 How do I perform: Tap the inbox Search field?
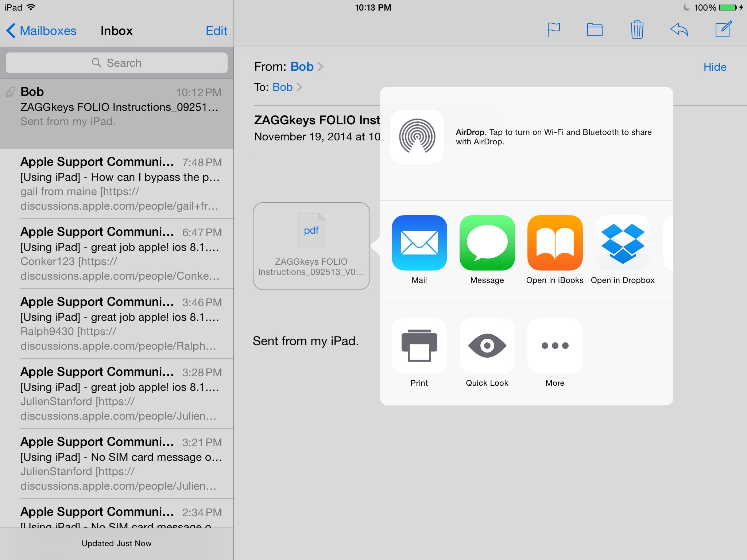tap(117, 63)
